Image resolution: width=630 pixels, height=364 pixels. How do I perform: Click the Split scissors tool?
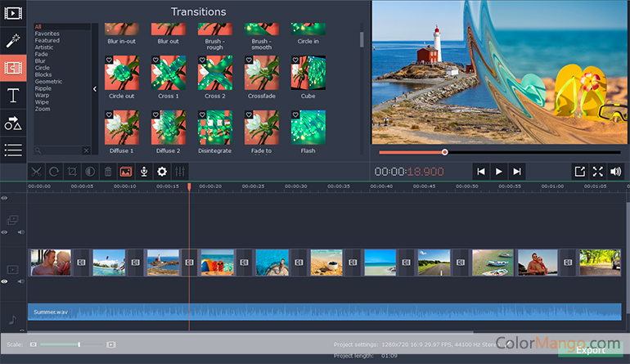36,172
